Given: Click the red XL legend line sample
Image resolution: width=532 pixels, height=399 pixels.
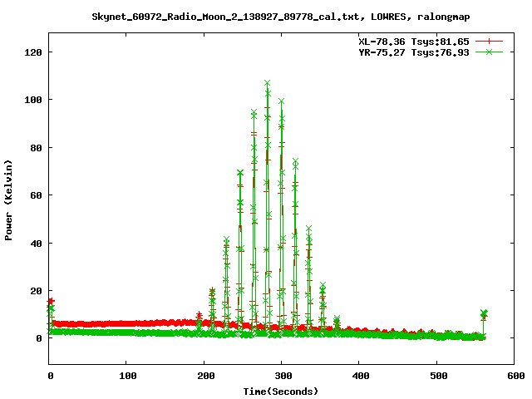Looking at the screenshot, I should (x=490, y=41).
